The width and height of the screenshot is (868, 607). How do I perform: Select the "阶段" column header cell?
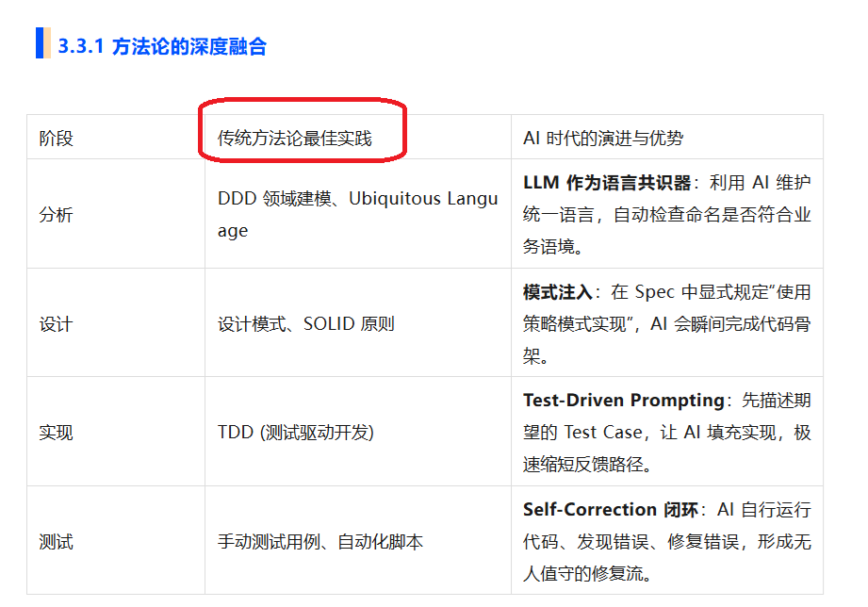pos(57,139)
